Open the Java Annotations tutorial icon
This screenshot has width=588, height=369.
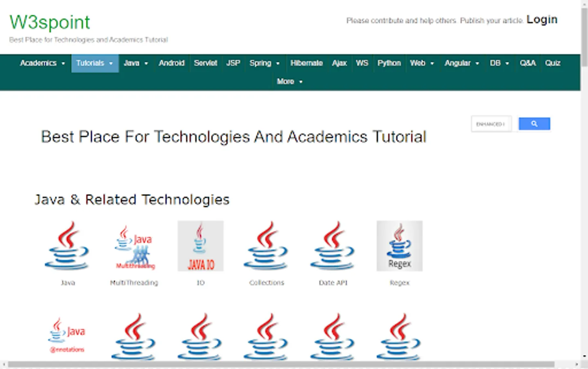[x=67, y=335]
